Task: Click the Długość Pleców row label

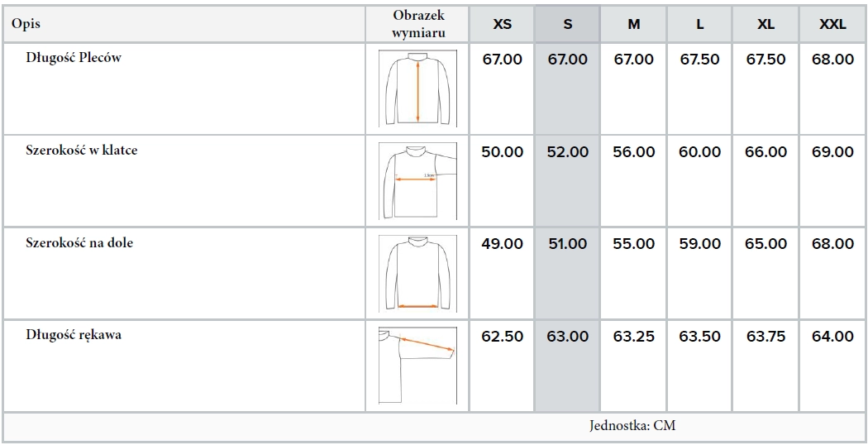Action: tap(74, 59)
